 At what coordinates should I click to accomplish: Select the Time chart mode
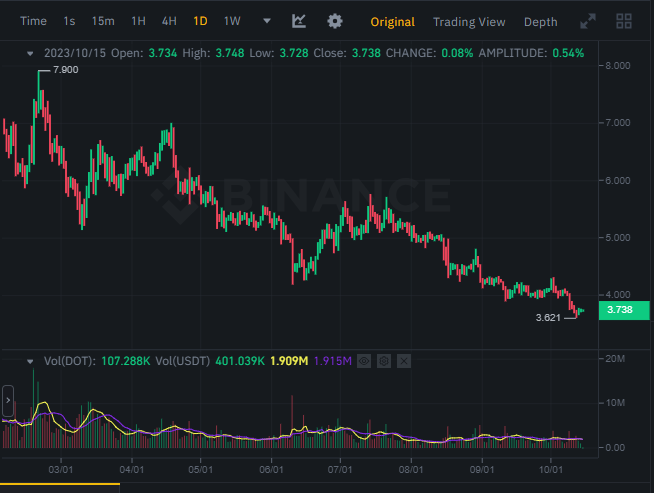pyautogui.click(x=33, y=21)
